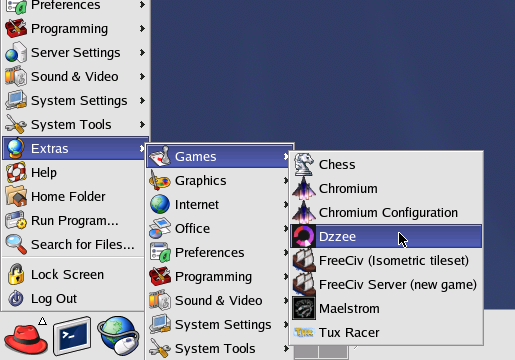This screenshot has width=515, height=360.
Task: Choose Log Out from main menu
Action: click(x=73, y=298)
